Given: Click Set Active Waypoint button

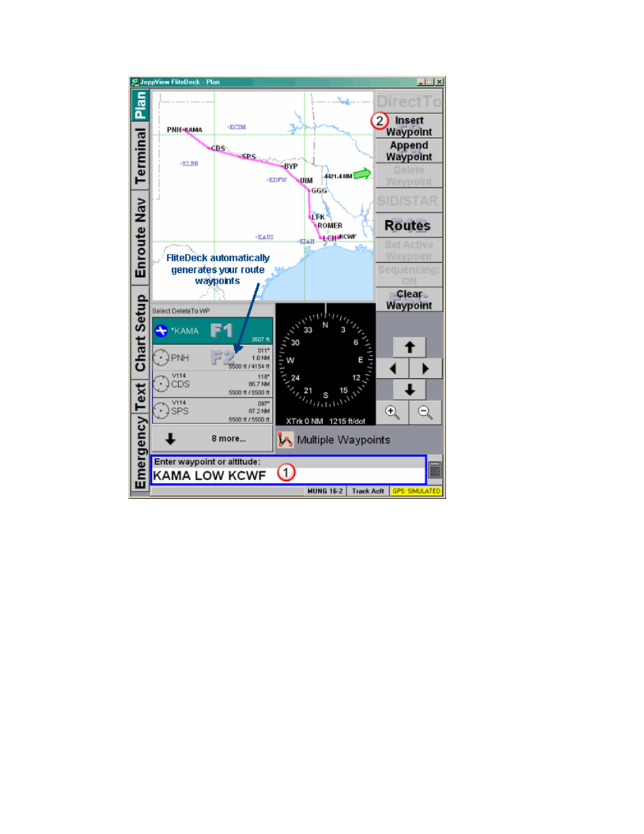Looking at the screenshot, I should click(409, 251).
